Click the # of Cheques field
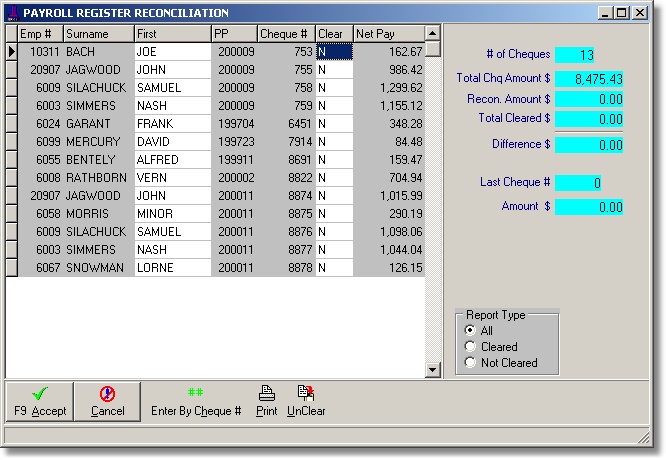 574,54
